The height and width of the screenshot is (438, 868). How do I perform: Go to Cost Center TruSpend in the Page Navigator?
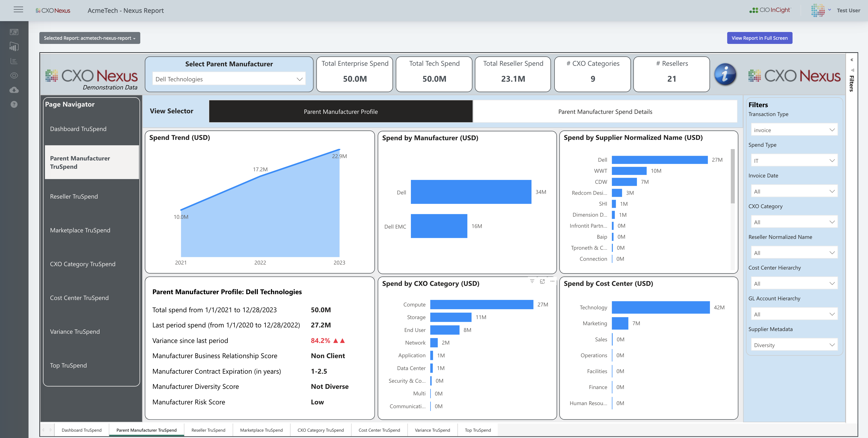(x=92, y=297)
